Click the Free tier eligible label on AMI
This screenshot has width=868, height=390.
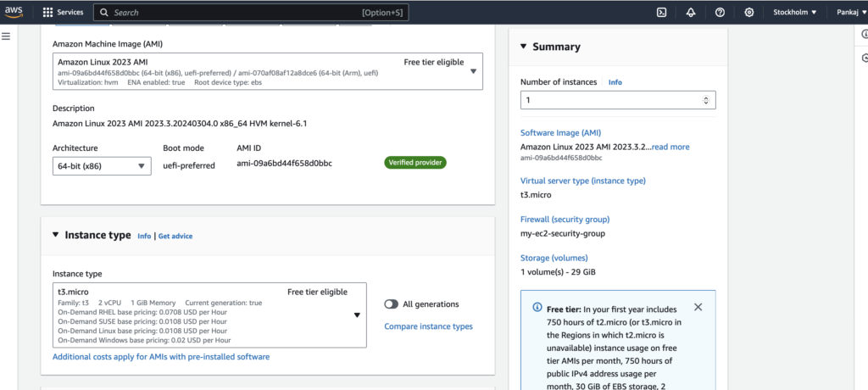[434, 62]
